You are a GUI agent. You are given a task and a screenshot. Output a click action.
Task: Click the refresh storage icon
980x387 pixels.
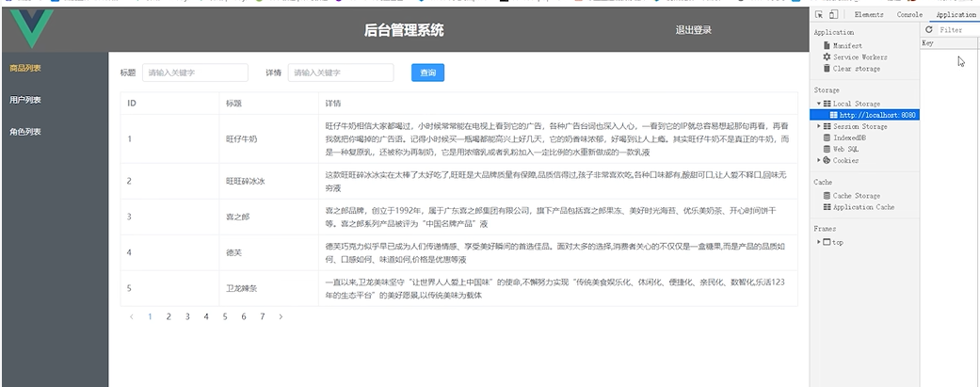[929, 29]
